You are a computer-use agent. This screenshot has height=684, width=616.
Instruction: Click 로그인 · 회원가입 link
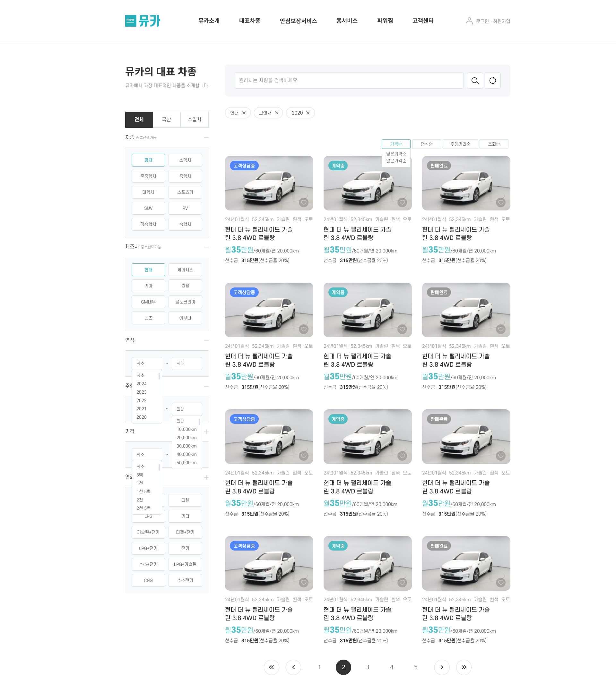pos(493,21)
